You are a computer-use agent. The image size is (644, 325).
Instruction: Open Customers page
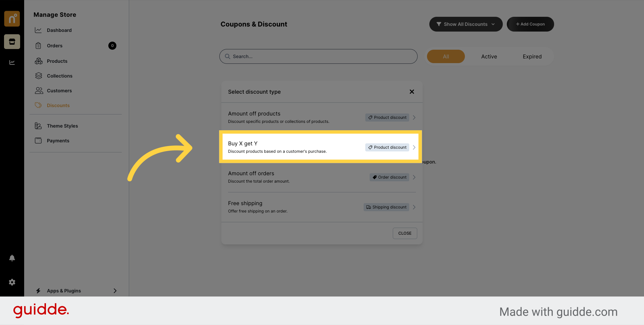(x=59, y=91)
